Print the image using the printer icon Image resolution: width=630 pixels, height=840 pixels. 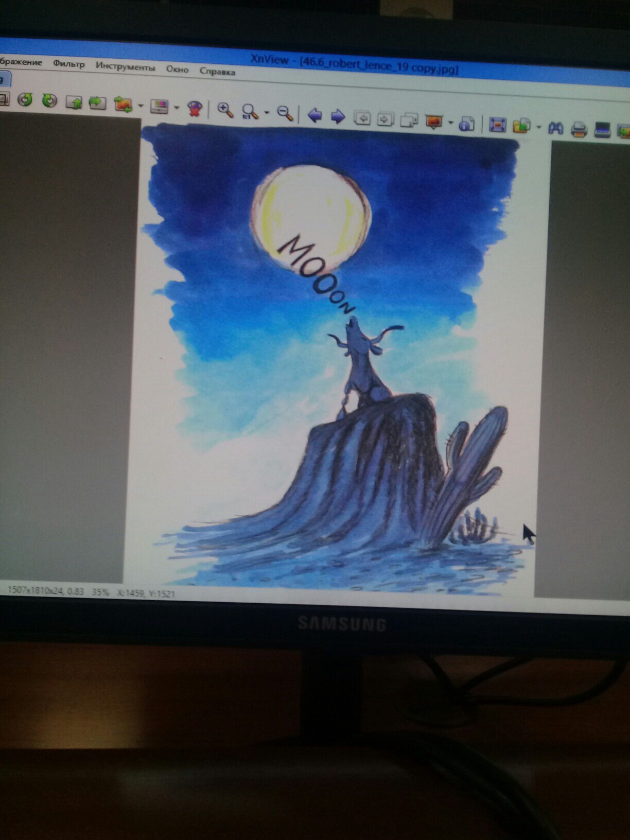point(579,129)
